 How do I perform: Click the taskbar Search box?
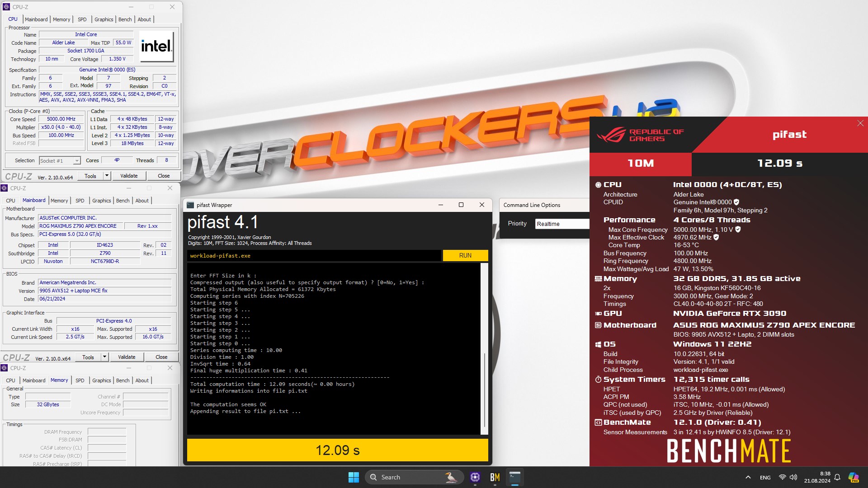(x=414, y=477)
